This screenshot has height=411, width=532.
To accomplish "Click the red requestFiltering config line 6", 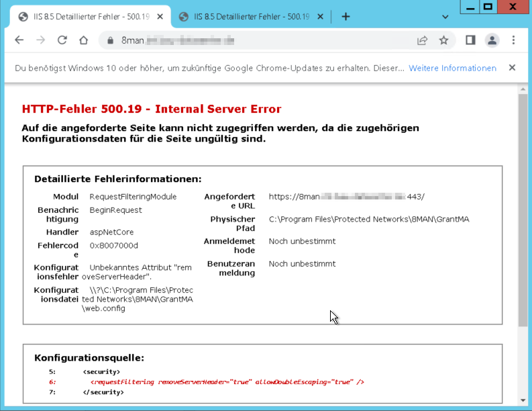I will (x=227, y=382).
